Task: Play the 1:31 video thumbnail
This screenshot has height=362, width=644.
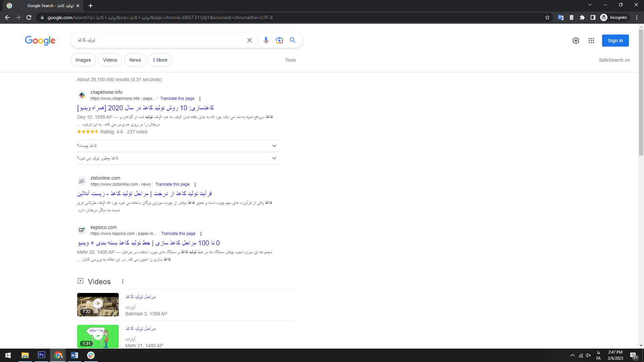Action: click(x=98, y=337)
